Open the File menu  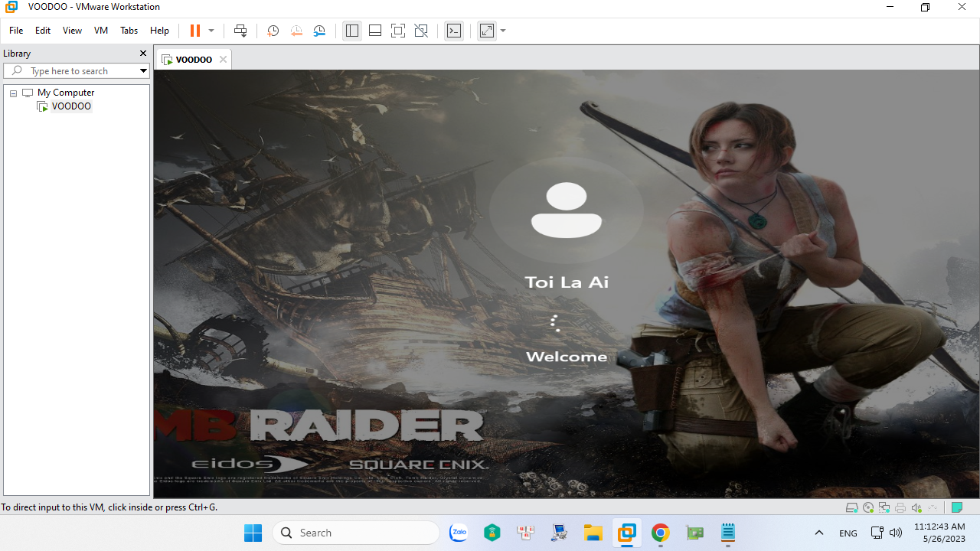pyautogui.click(x=16, y=31)
